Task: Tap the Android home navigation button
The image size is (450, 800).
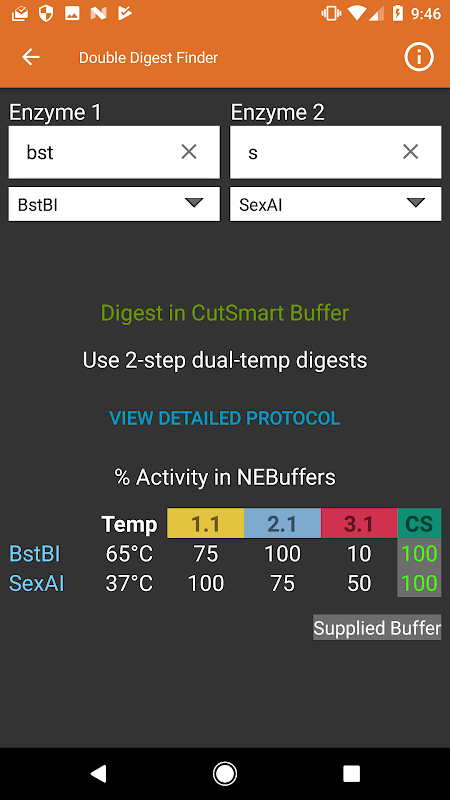Action: click(x=224, y=773)
